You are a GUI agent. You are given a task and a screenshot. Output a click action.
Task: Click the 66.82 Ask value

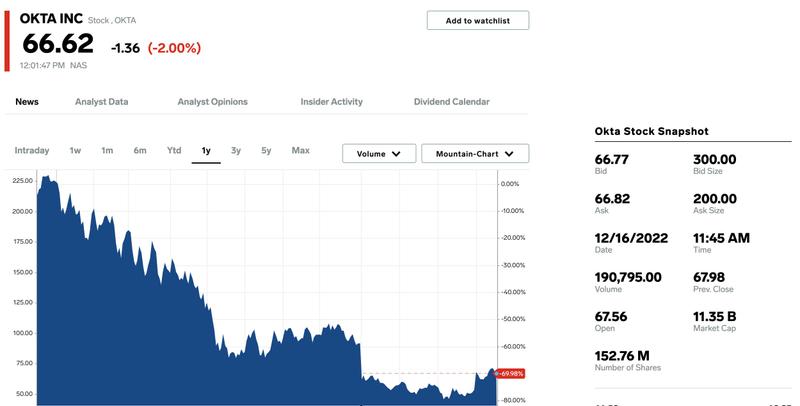tap(612, 199)
